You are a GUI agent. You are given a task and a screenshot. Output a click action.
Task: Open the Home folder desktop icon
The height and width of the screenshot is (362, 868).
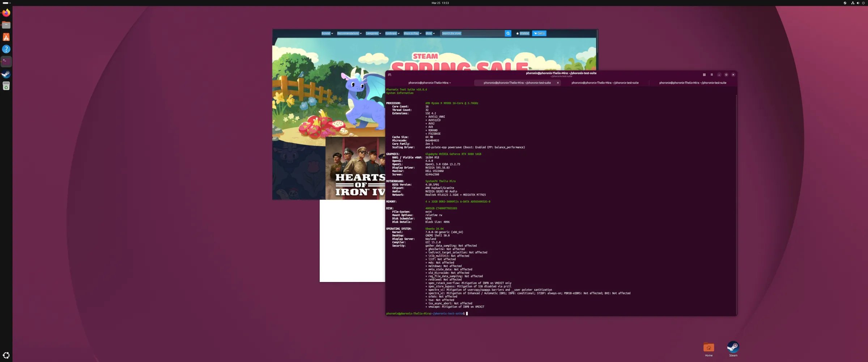click(709, 348)
